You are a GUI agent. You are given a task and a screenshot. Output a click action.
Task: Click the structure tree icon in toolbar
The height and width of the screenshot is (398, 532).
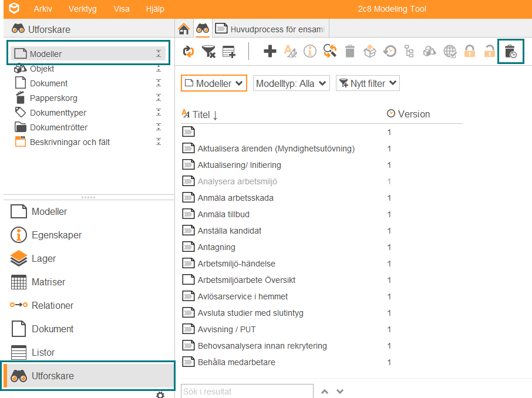409,52
